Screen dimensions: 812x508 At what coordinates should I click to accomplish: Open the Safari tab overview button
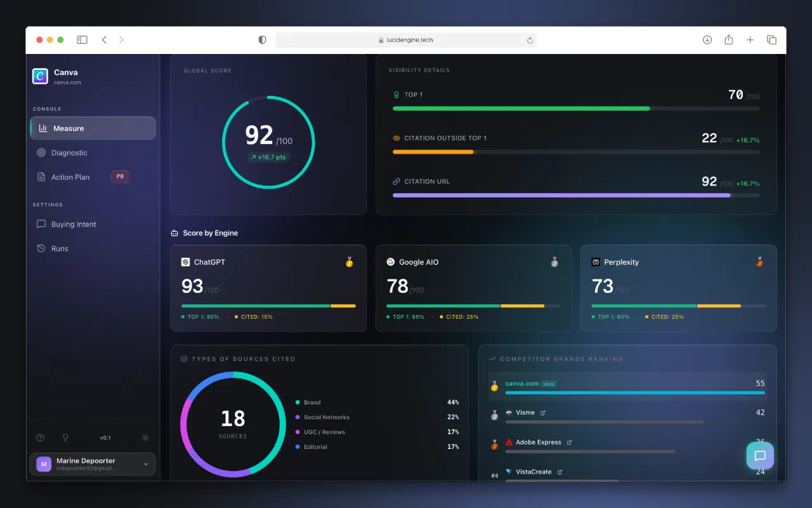[771, 40]
